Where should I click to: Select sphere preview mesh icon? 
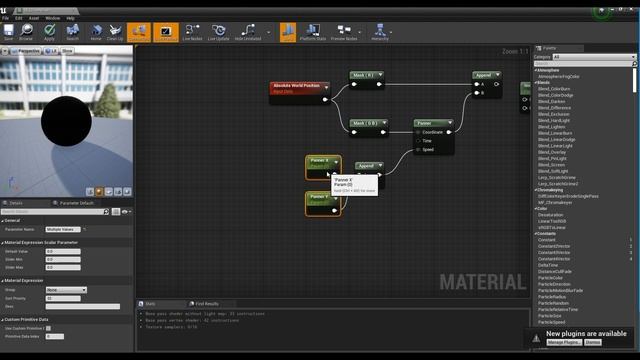99,191
